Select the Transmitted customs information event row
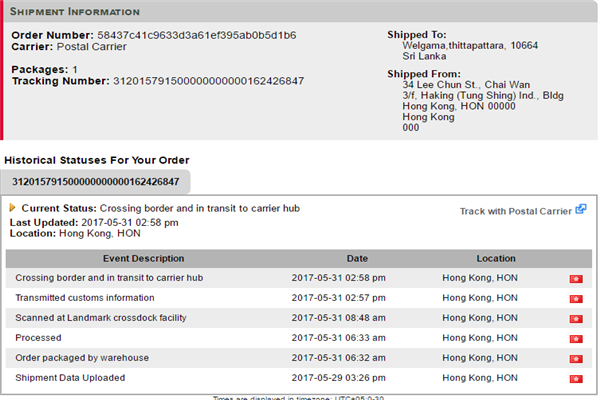The image size is (600, 400). [85, 297]
